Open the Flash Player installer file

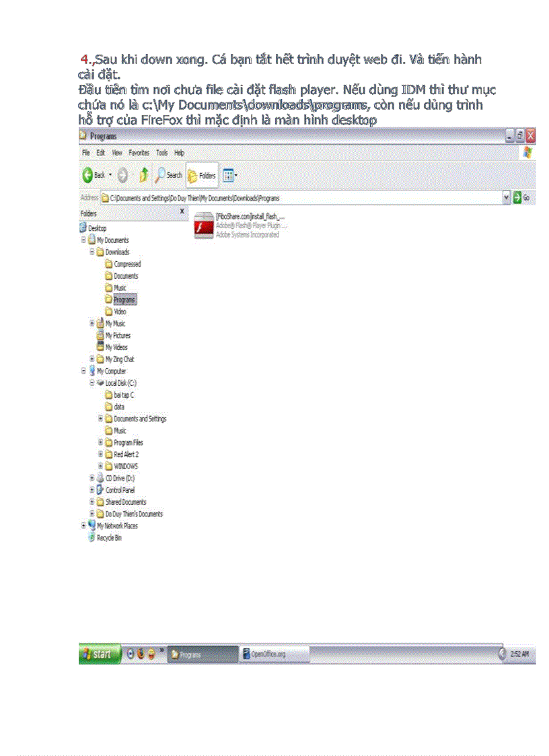pyautogui.click(x=203, y=224)
